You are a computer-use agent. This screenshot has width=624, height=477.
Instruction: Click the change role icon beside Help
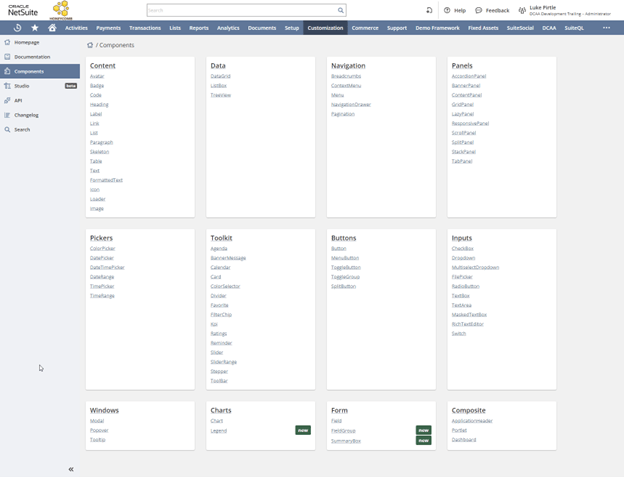429,10
